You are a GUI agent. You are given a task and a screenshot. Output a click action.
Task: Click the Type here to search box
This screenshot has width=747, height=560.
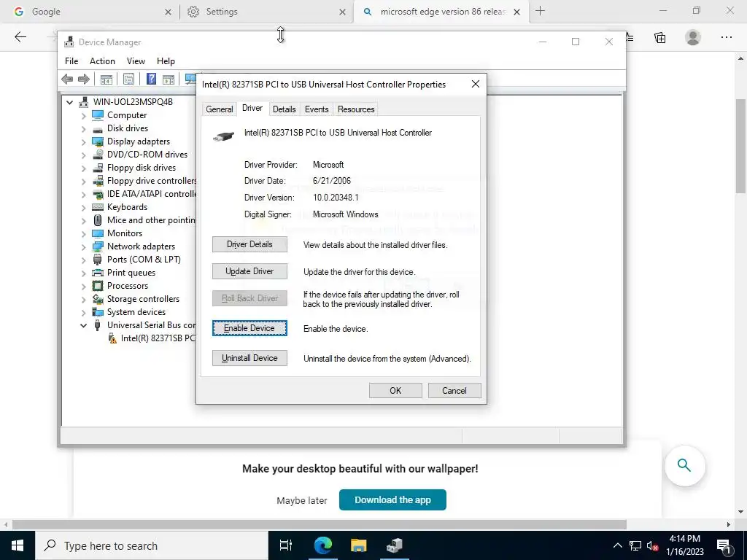[x=152, y=545]
